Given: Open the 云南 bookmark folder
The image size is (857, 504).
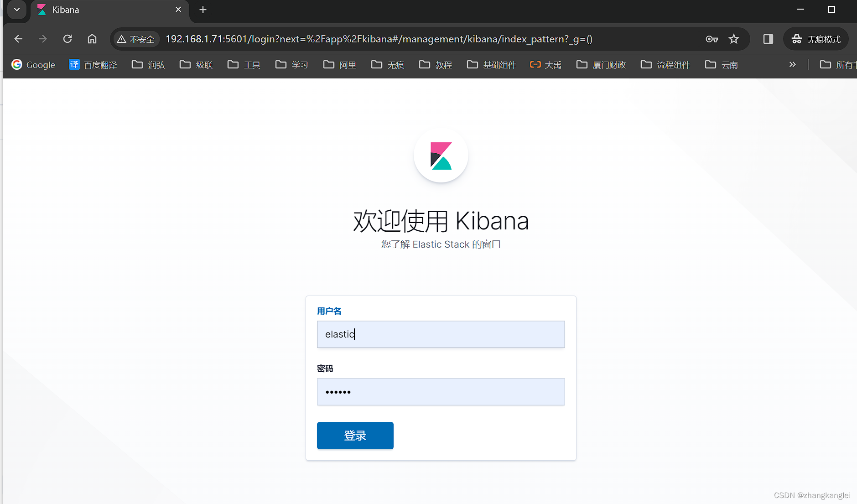Looking at the screenshot, I should click(722, 65).
